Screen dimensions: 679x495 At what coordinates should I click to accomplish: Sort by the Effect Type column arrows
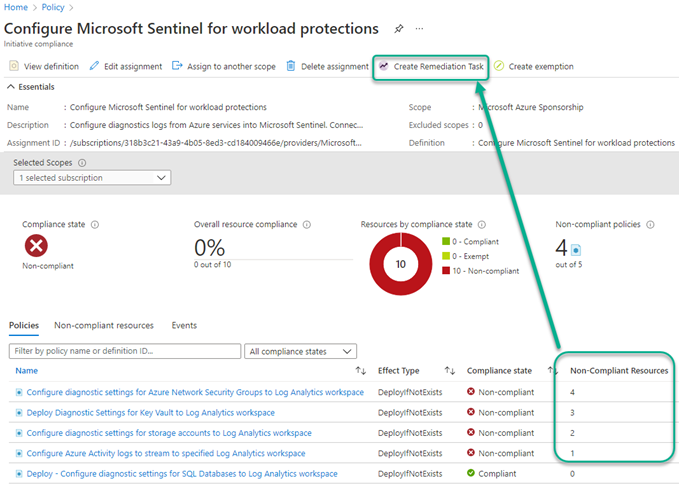click(450, 371)
